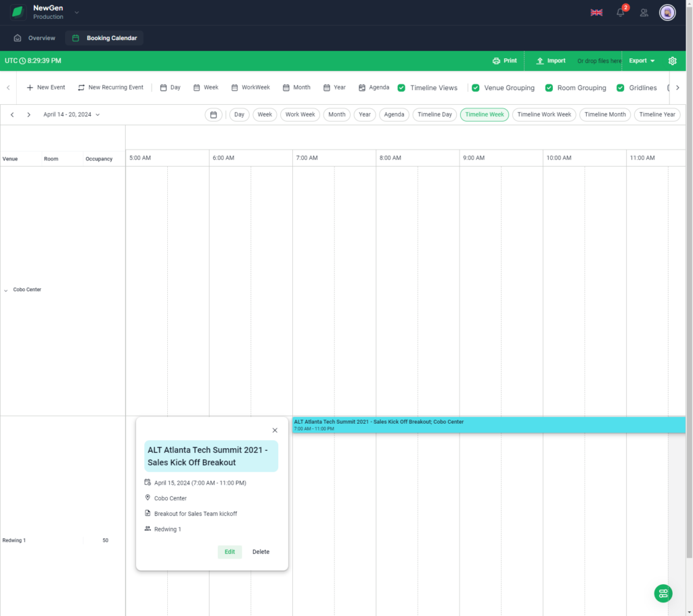
Task: Click the language flag icon
Action: click(x=596, y=13)
